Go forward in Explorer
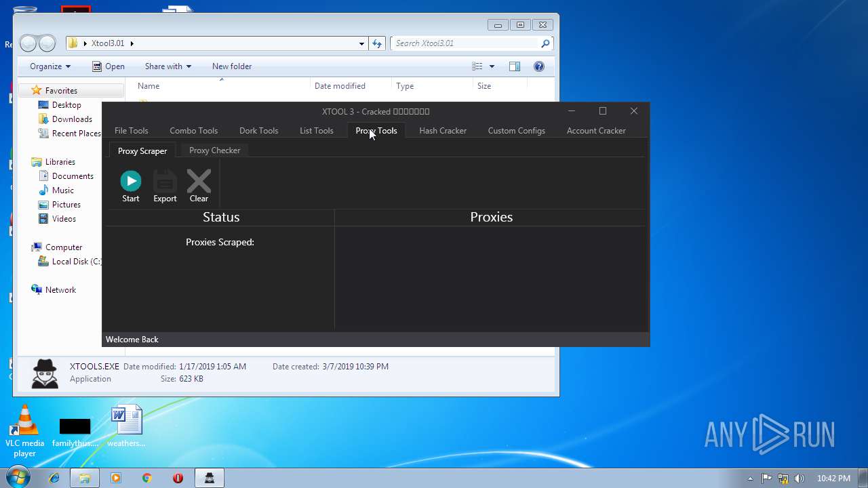The height and width of the screenshot is (488, 868). coord(47,43)
